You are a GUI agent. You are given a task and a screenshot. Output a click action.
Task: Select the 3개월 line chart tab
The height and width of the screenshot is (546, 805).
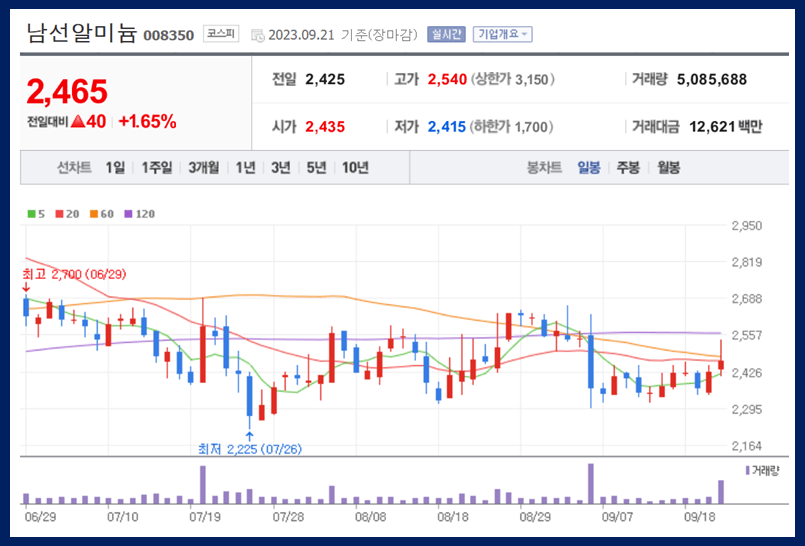coord(204,168)
